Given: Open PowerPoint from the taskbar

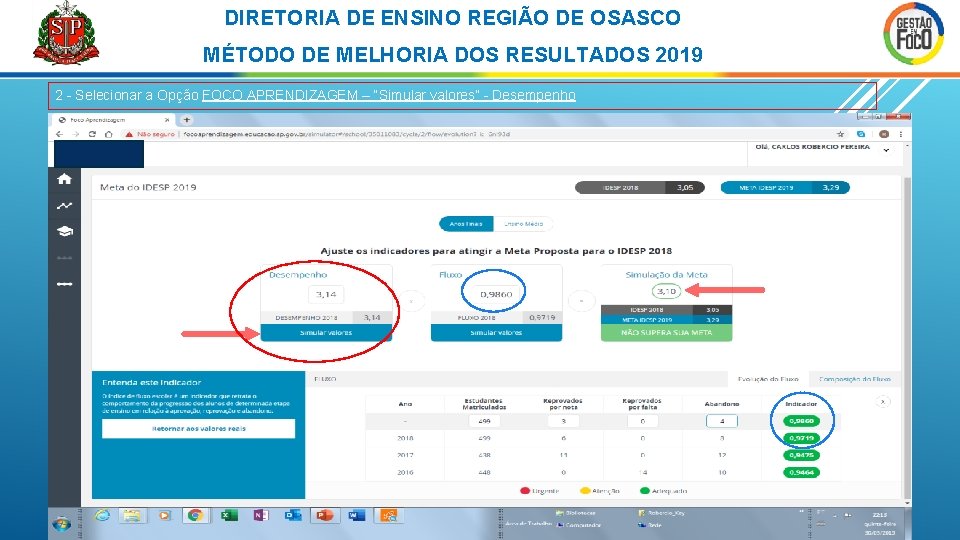Looking at the screenshot, I should tap(324, 516).
